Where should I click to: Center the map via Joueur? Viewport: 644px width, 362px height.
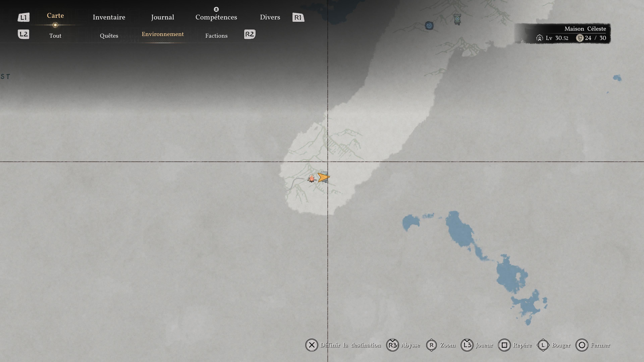point(484,345)
